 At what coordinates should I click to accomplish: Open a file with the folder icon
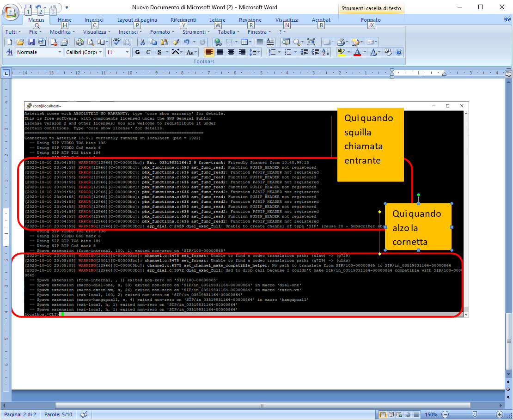[20, 42]
